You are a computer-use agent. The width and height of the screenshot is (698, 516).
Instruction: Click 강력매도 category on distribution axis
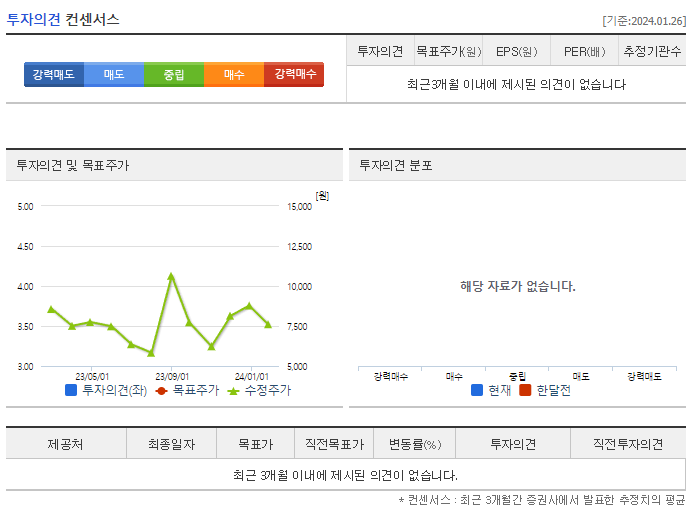coord(644,377)
